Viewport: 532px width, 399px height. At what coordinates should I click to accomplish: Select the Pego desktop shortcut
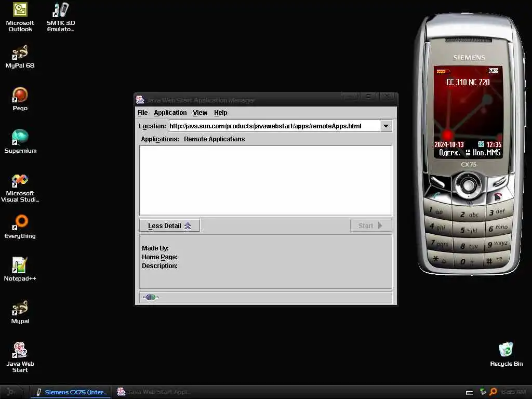20,99
